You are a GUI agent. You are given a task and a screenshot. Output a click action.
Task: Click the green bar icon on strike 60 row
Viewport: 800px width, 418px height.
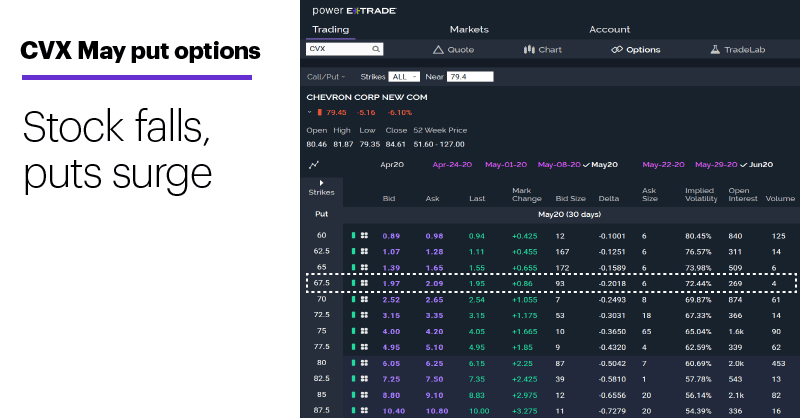pyautogui.click(x=353, y=235)
